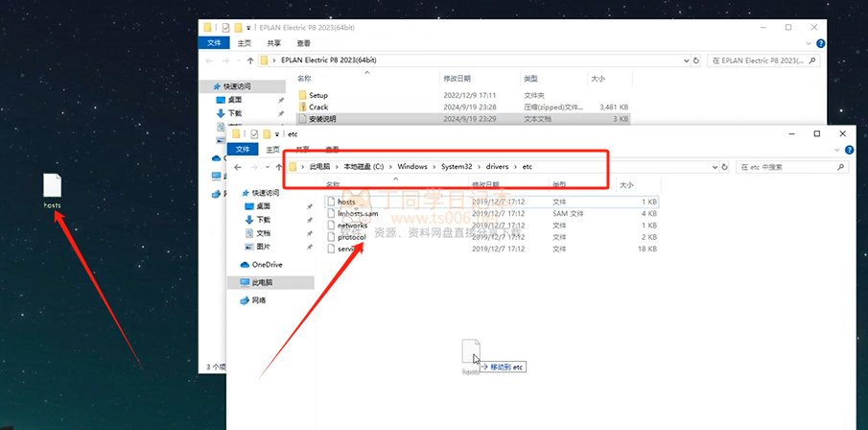Click 此电脑 in etc address path
The height and width of the screenshot is (430, 868).
319,166
